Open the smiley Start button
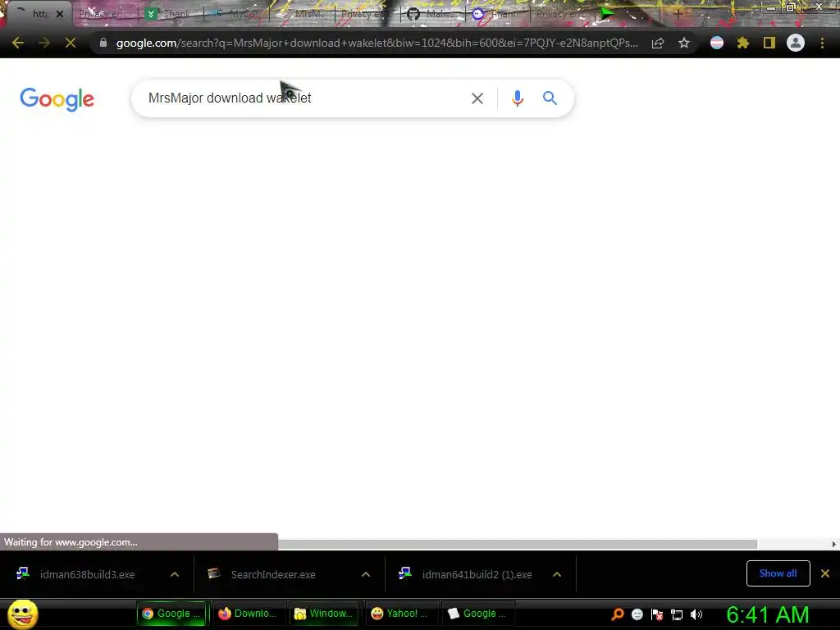Image resolution: width=840 pixels, height=630 pixels. coord(23,614)
